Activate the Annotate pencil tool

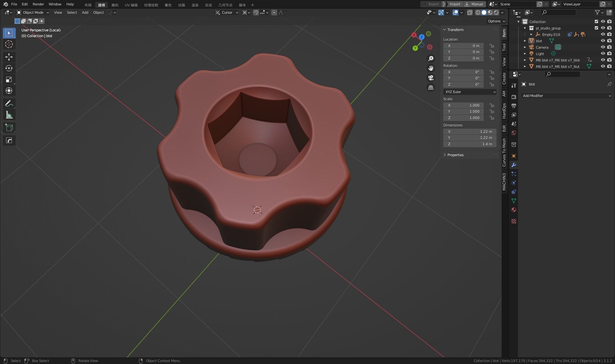9,104
